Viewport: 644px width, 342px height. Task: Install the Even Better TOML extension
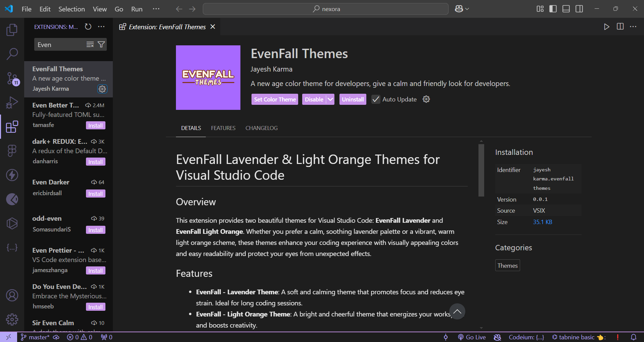click(x=96, y=125)
